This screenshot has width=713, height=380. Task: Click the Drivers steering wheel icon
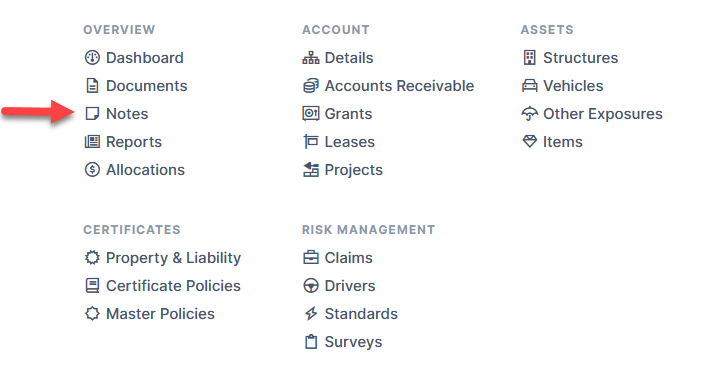click(x=311, y=286)
